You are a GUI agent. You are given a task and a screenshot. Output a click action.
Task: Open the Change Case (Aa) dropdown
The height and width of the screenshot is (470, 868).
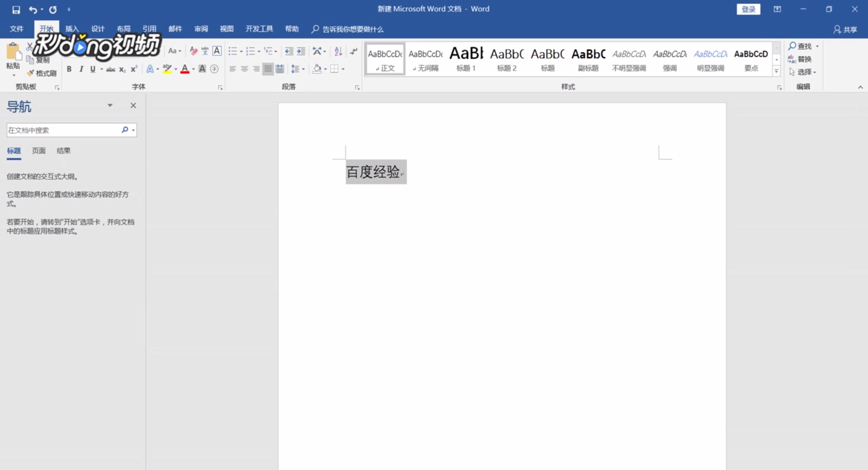175,51
